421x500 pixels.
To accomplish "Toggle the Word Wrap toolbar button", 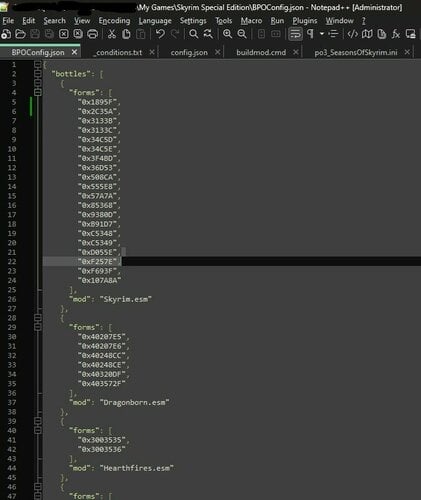I will (295, 34).
